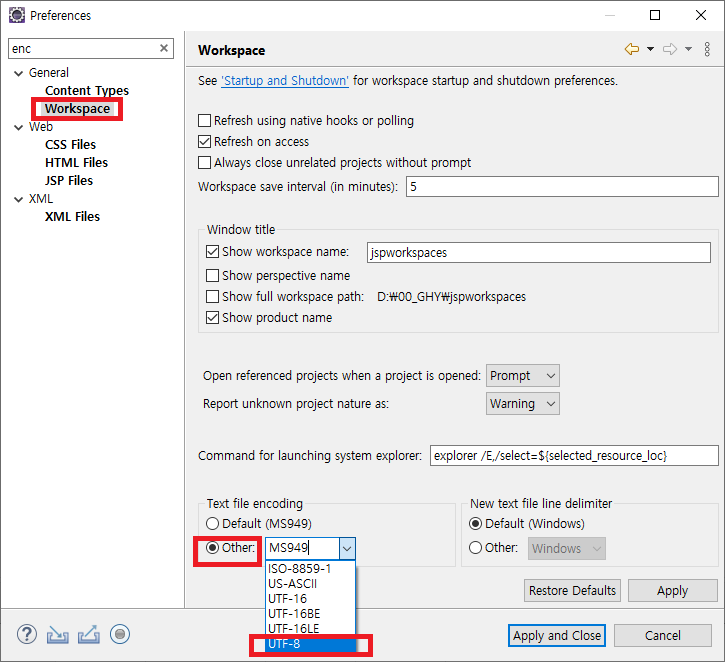Go forward to next preference page
The image size is (725, 662).
[670, 49]
